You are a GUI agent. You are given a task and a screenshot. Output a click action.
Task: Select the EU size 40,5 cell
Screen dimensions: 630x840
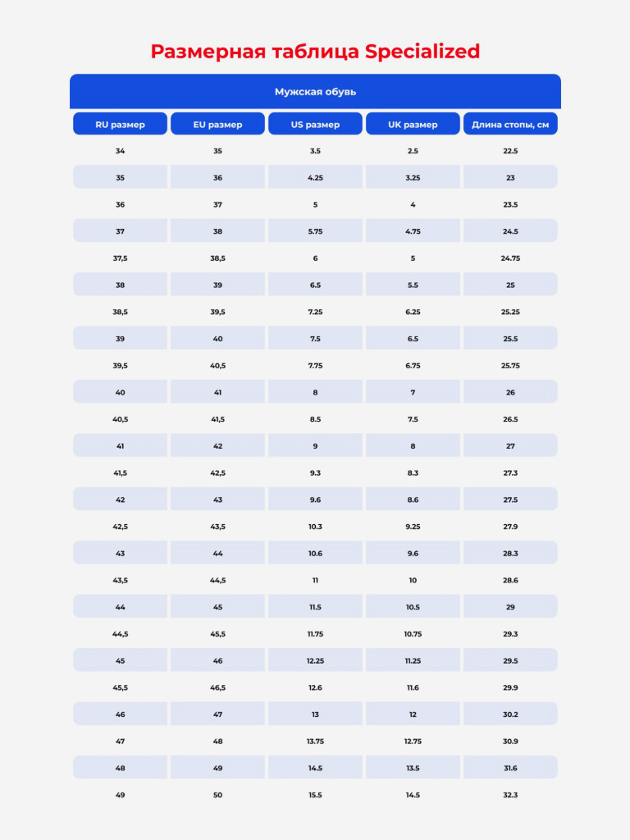pyautogui.click(x=217, y=365)
